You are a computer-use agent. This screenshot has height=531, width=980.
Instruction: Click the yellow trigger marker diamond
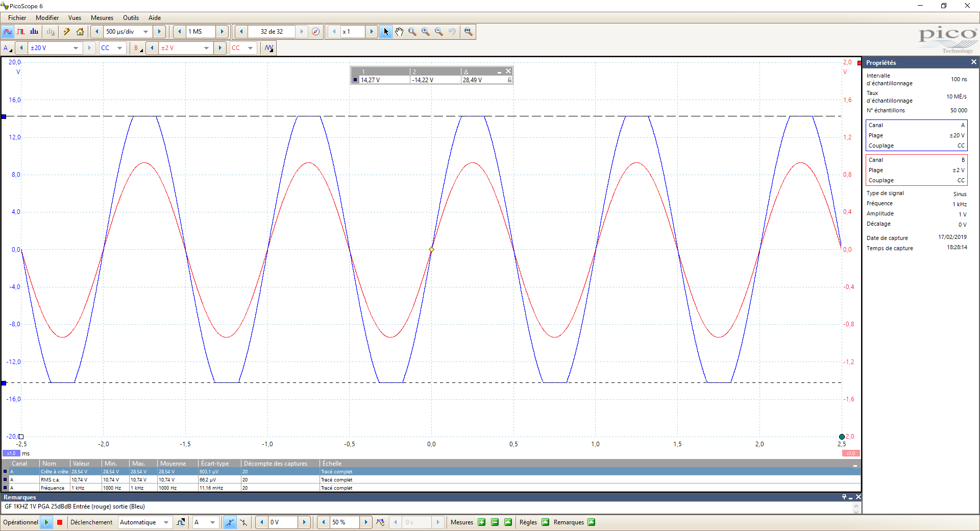click(431, 250)
